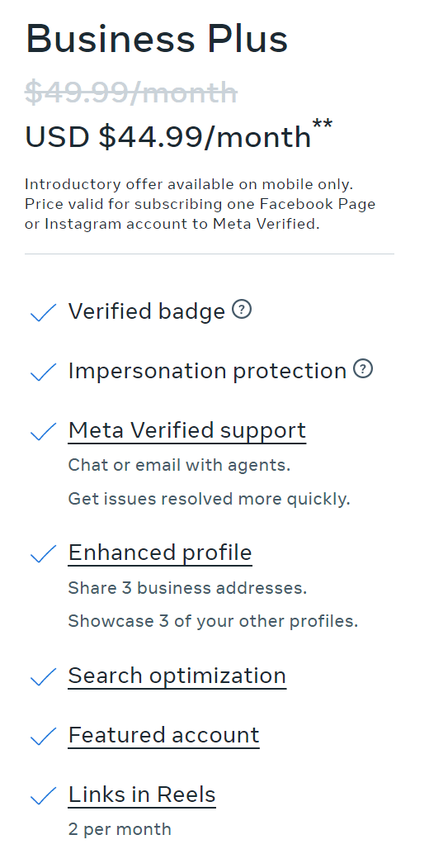
Task: Click the help icon beside Verified badge
Action: (x=242, y=309)
